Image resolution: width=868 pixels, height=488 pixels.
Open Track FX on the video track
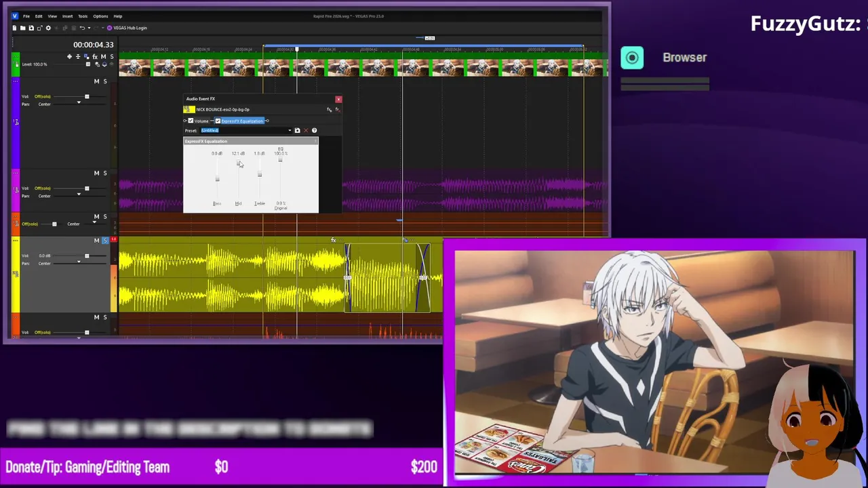pyautogui.click(x=95, y=56)
